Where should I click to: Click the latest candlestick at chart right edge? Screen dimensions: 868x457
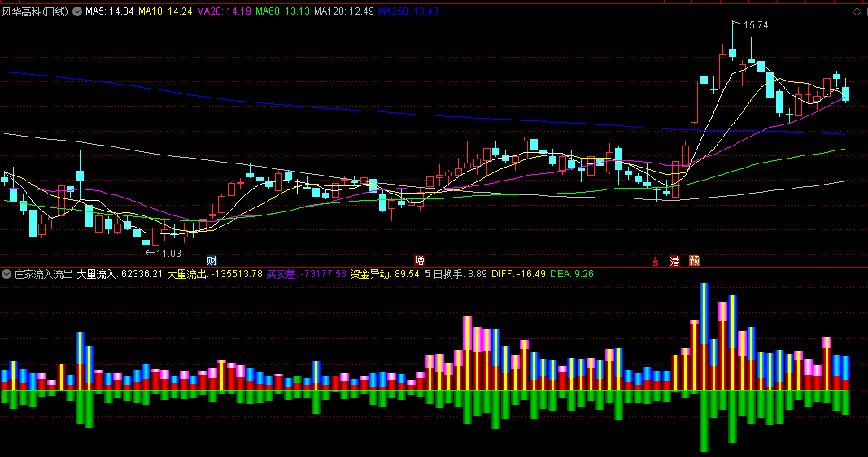[846, 94]
